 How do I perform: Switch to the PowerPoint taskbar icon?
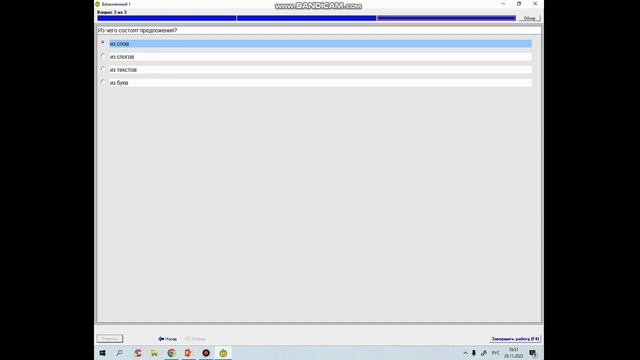coord(188,353)
